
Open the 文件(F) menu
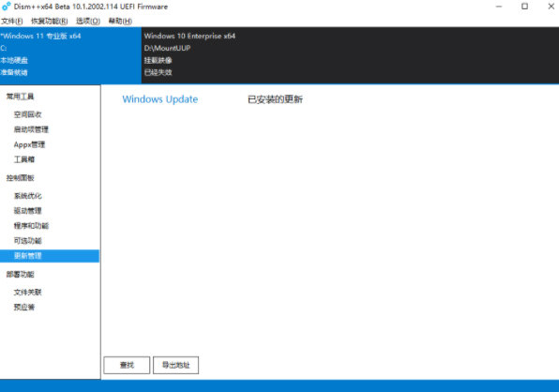[12, 21]
